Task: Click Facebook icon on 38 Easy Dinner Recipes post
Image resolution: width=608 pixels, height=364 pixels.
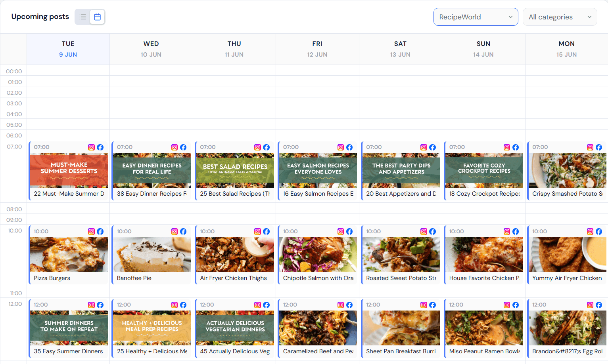Action: (x=183, y=147)
